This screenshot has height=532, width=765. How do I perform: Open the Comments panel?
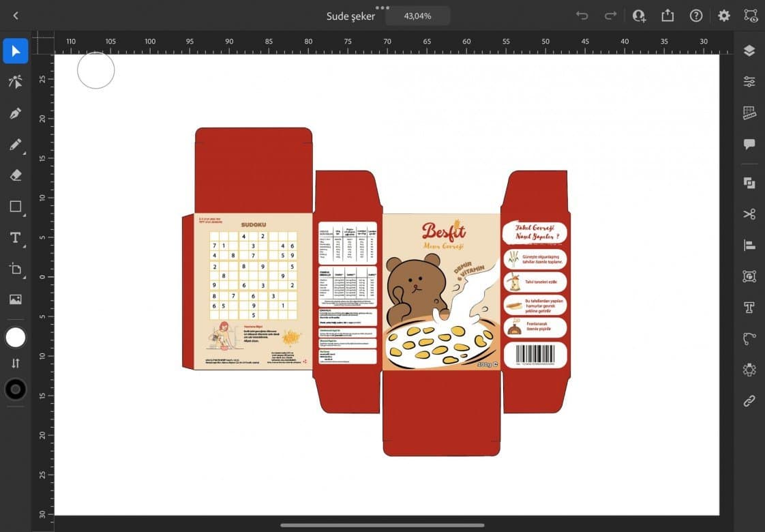[x=749, y=144]
